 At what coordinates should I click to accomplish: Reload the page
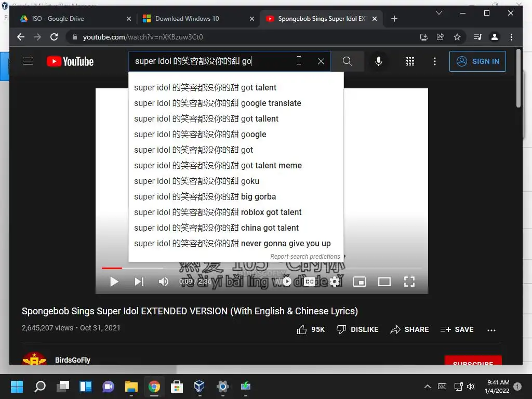coord(54,37)
